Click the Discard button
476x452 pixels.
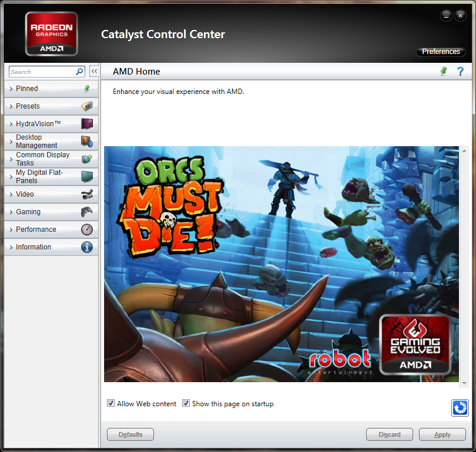(390, 434)
